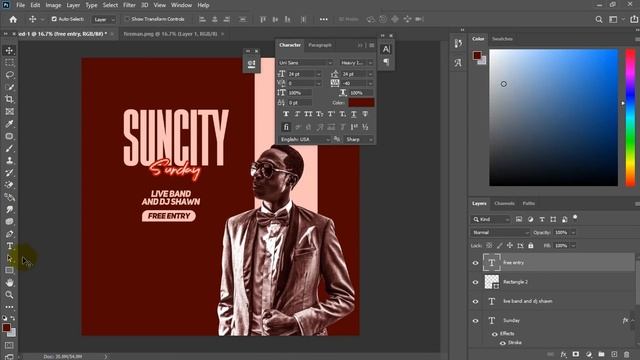640x360 pixels.
Task: Open the font style dropdown Heavy
Action: tap(356, 63)
